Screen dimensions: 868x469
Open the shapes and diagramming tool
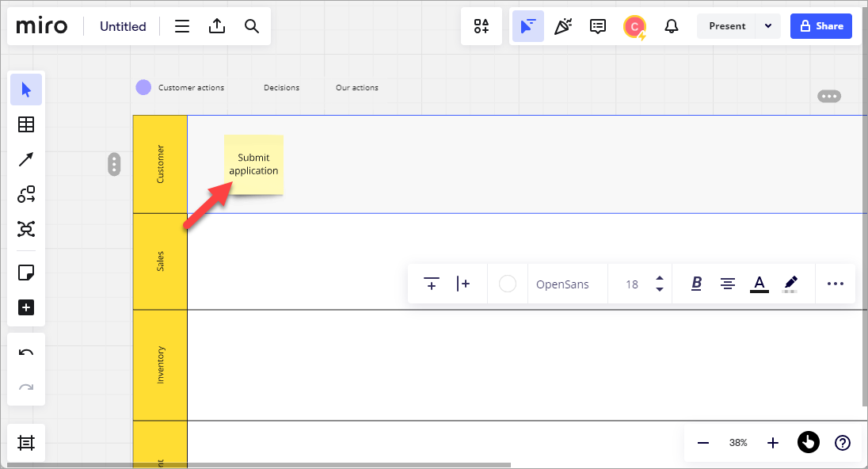26,194
